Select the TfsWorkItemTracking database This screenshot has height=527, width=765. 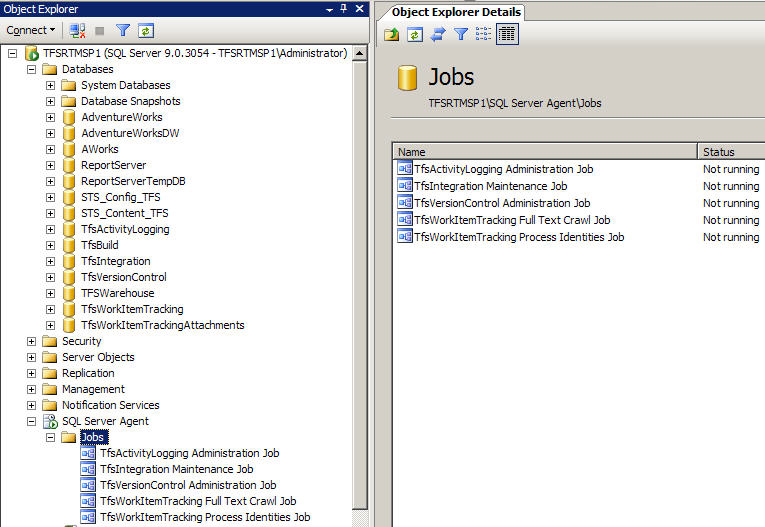132,309
